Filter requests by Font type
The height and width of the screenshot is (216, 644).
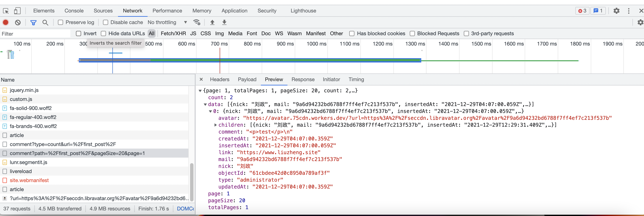252,33
